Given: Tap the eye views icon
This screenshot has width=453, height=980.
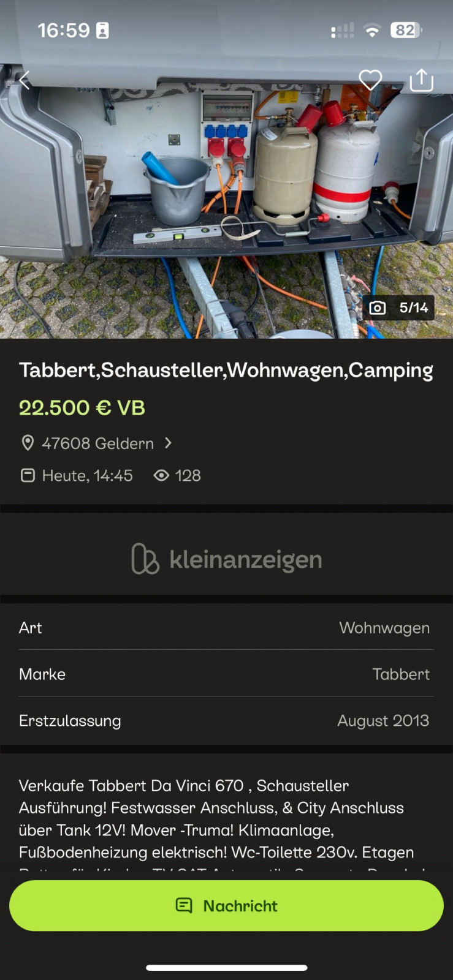Looking at the screenshot, I should [x=161, y=475].
